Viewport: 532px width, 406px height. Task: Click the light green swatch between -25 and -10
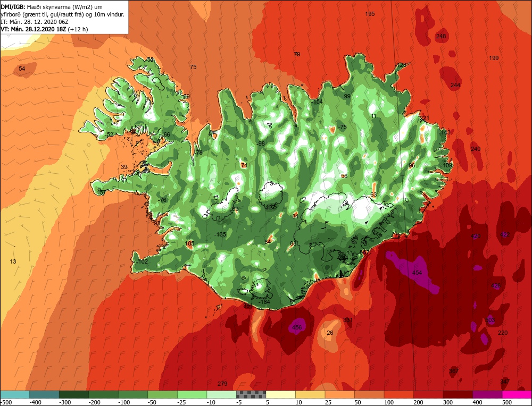[x=192, y=394]
